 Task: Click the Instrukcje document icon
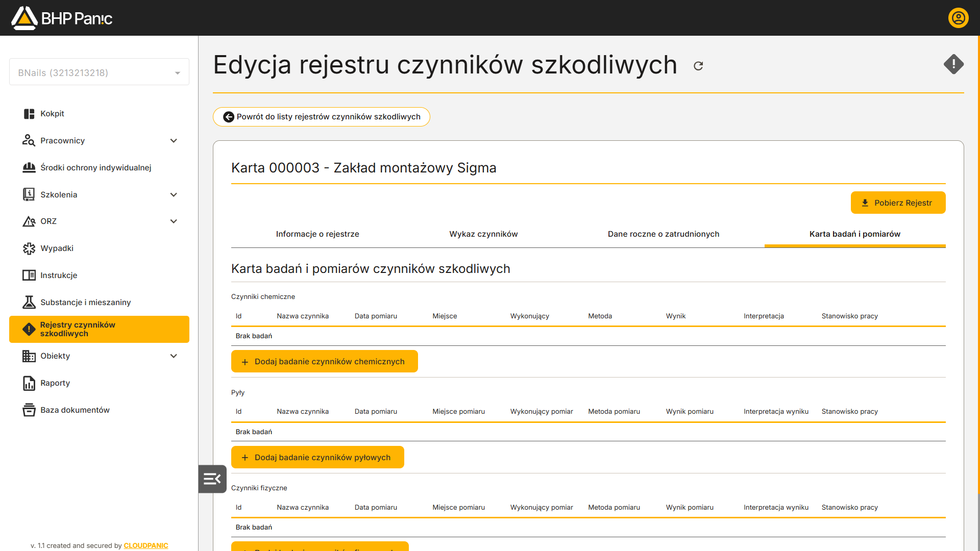[29, 275]
